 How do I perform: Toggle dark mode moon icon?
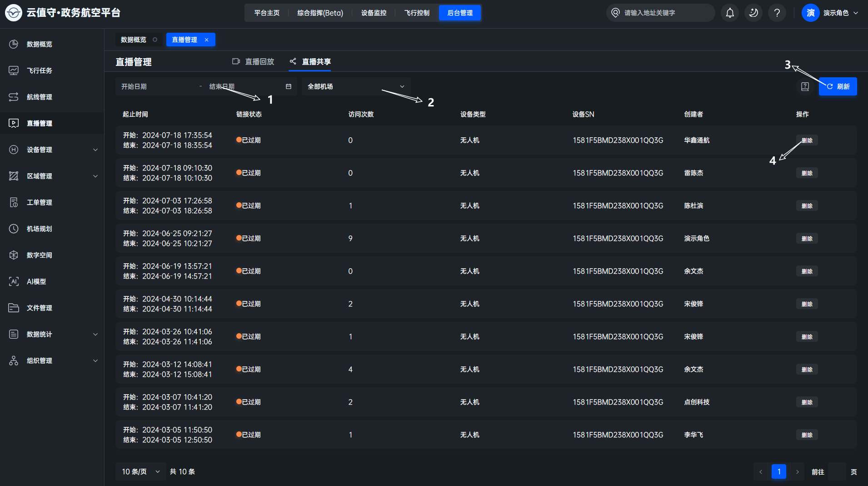click(x=753, y=13)
